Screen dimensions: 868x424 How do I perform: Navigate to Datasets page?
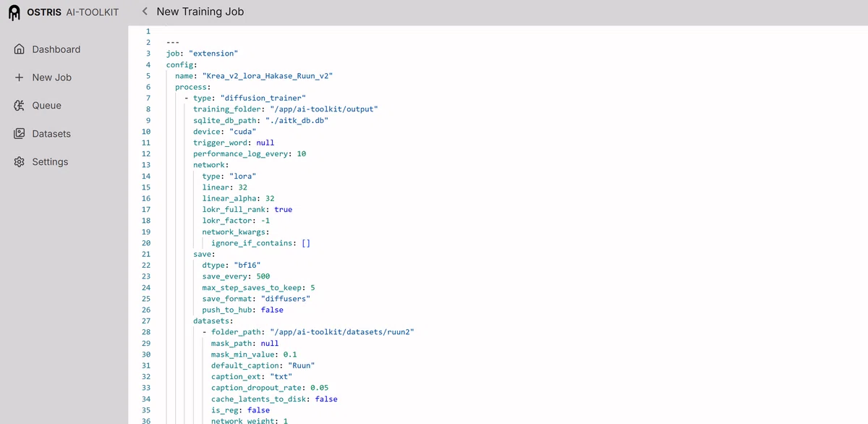[x=51, y=134]
